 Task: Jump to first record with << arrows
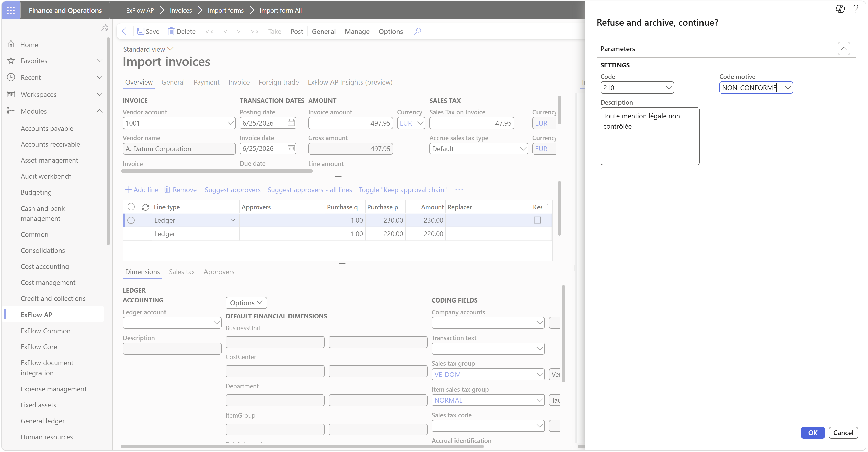point(209,32)
